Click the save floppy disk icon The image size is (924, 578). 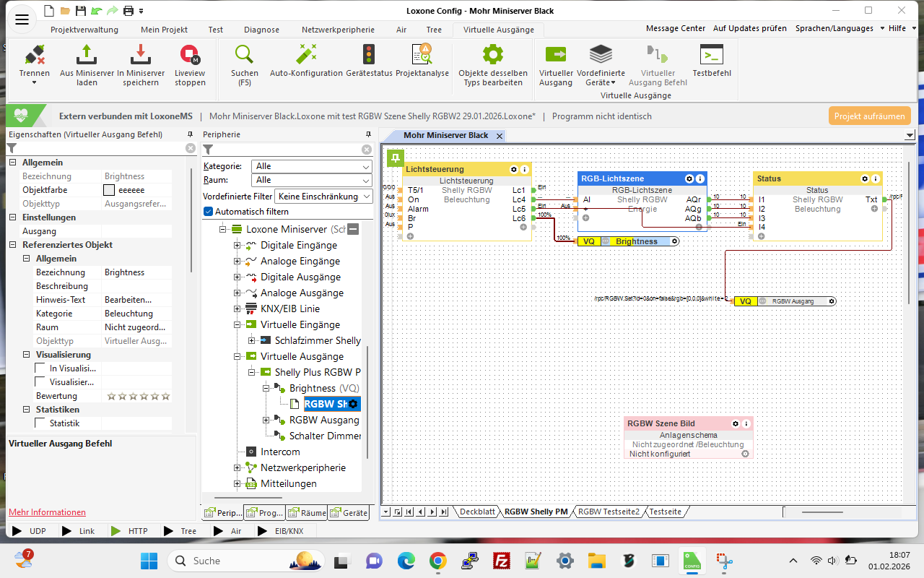point(81,11)
